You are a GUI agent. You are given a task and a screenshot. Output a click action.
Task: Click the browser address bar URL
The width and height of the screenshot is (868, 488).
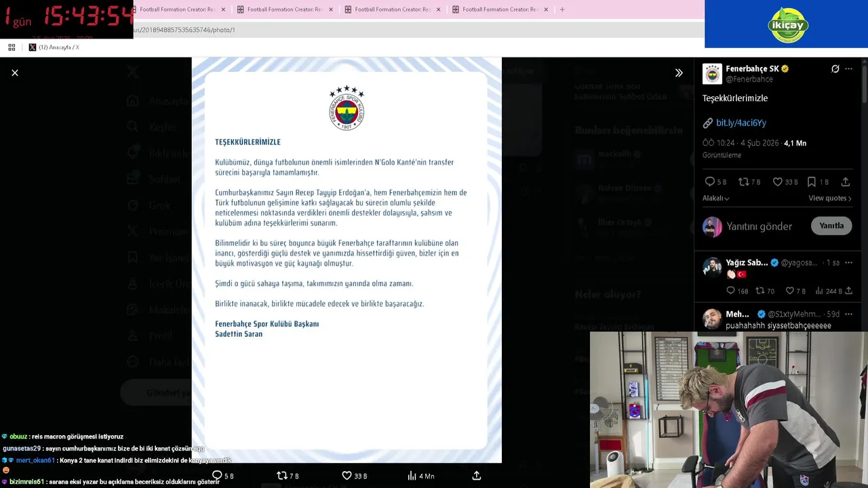tap(184, 30)
